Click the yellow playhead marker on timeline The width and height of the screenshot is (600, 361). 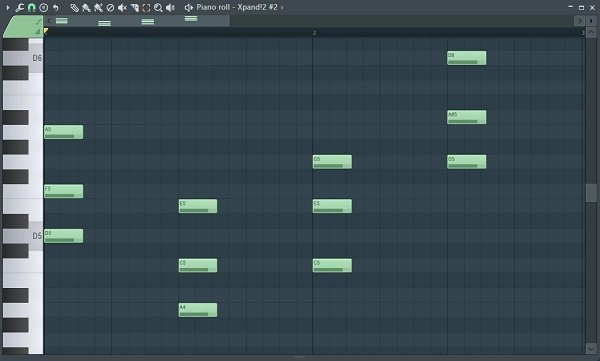pyautogui.click(x=46, y=31)
